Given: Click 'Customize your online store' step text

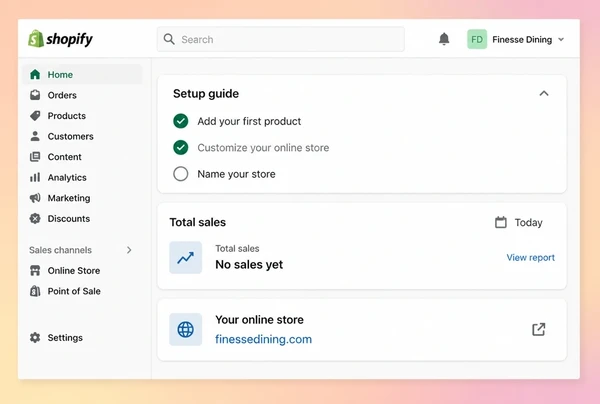Looking at the screenshot, I should (263, 148).
